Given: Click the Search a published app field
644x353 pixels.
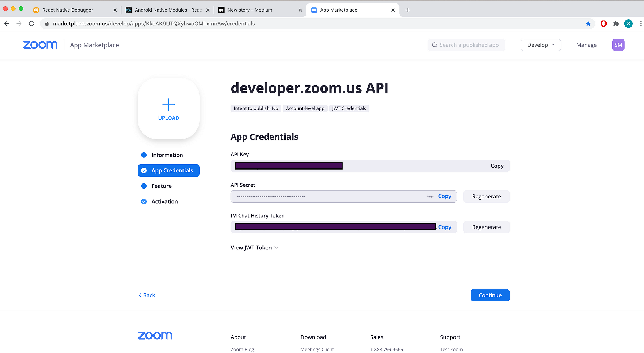Looking at the screenshot, I should [469, 45].
